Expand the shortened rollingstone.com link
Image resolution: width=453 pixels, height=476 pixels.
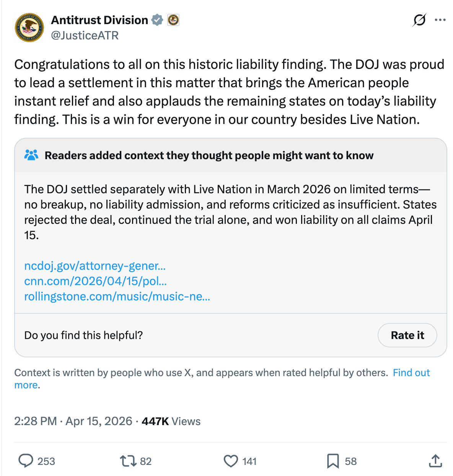(117, 297)
